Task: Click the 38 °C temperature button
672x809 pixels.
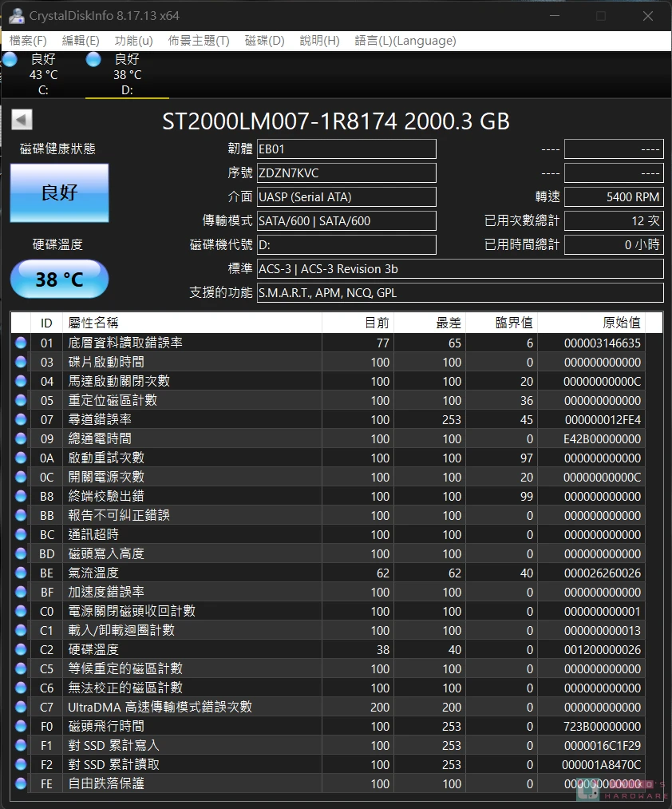Action: (59, 280)
